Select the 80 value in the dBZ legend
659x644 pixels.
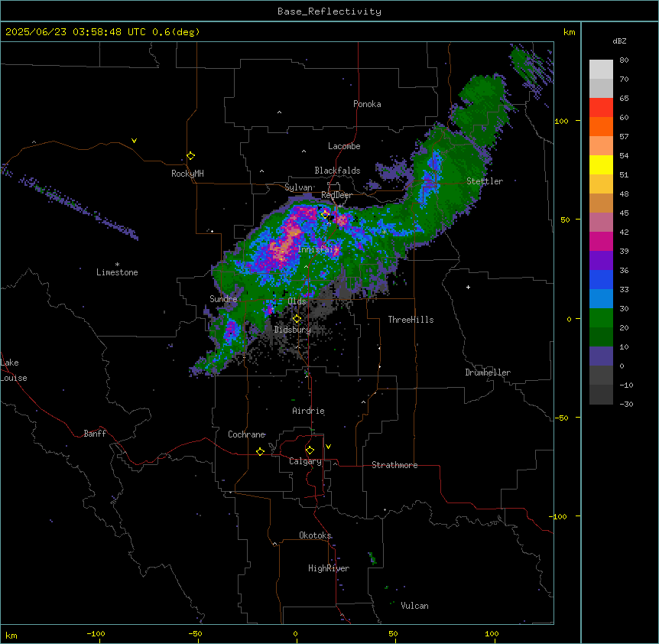[624, 60]
